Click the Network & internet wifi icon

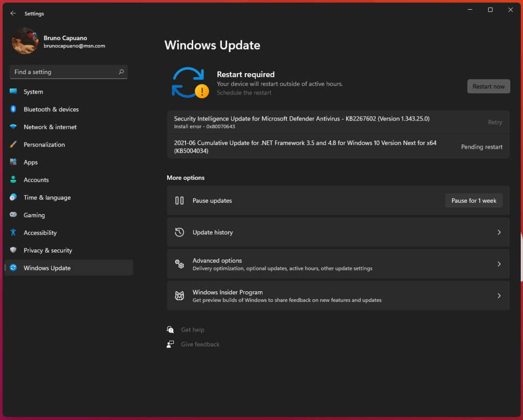[x=13, y=127]
